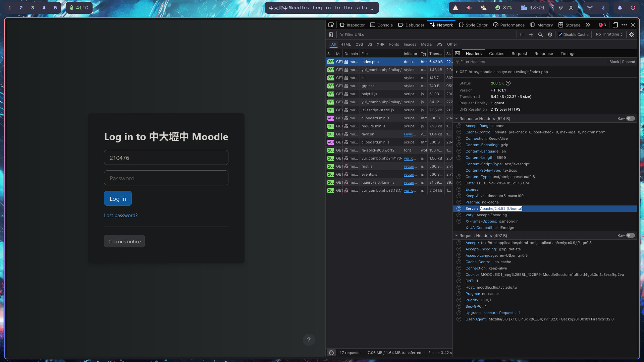Clear the network log with trash icon
This screenshot has width=644, height=362.
tap(331, 35)
